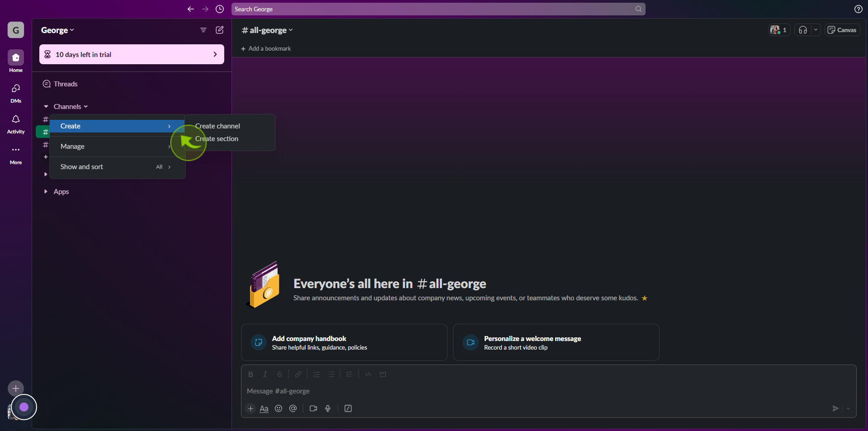868x431 pixels.
Task: Expand the Apps section
Action: click(46, 191)
